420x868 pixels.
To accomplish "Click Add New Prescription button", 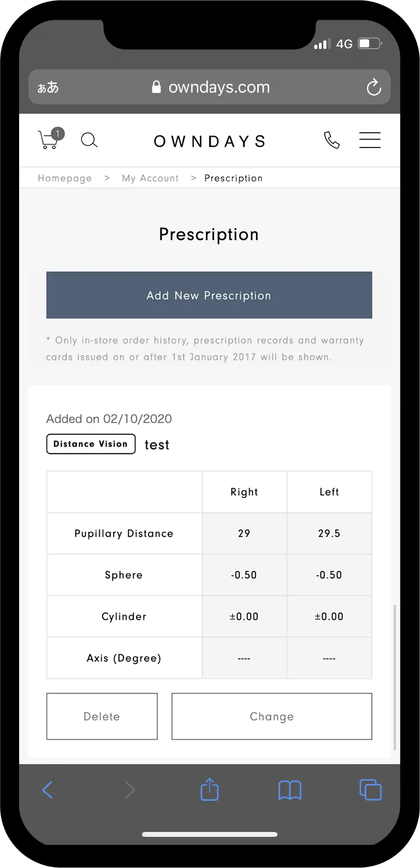I will coord(209,295).
